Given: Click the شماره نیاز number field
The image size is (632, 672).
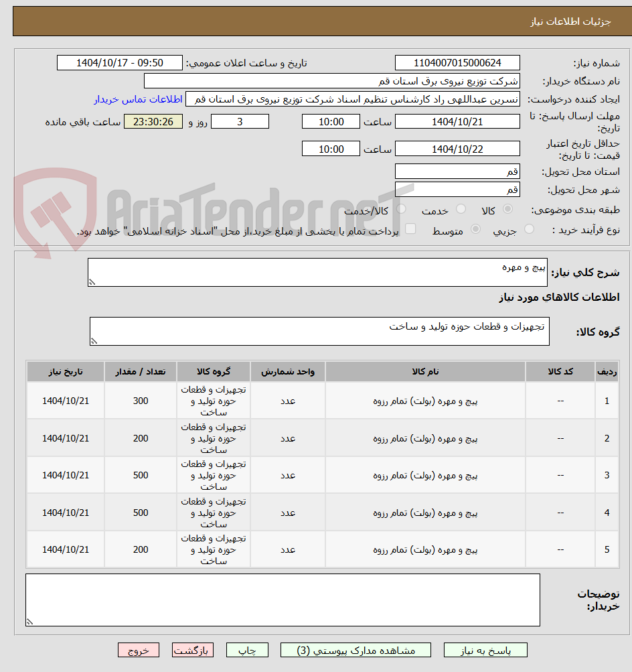Looking at the screenshot, I should coord(457,62).
